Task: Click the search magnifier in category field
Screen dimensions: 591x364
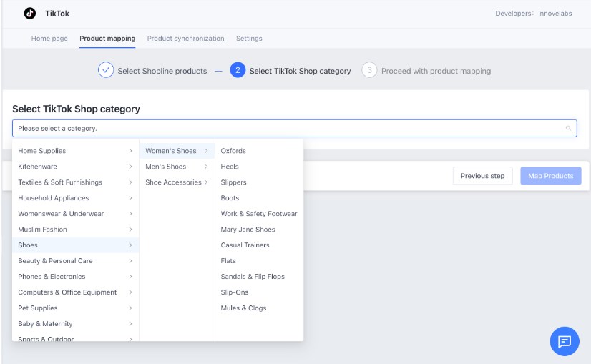Action: click(x=569, y=129)
